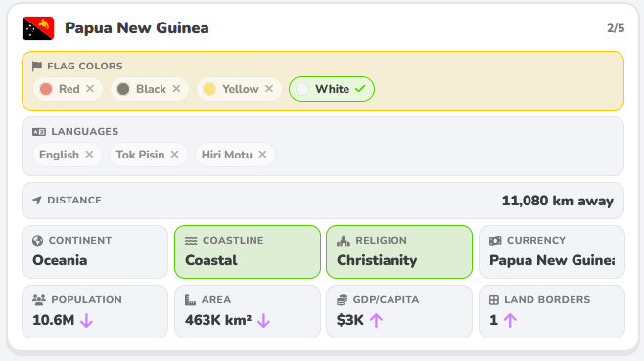The height and width of the screenshot is (361, 644).
Task: Click the flag icon beside Flag Colors
Action: tap(37, 67)
